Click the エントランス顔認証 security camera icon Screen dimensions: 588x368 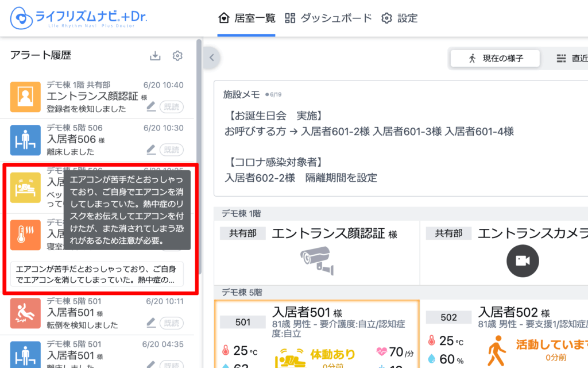[x=317, y=260]
